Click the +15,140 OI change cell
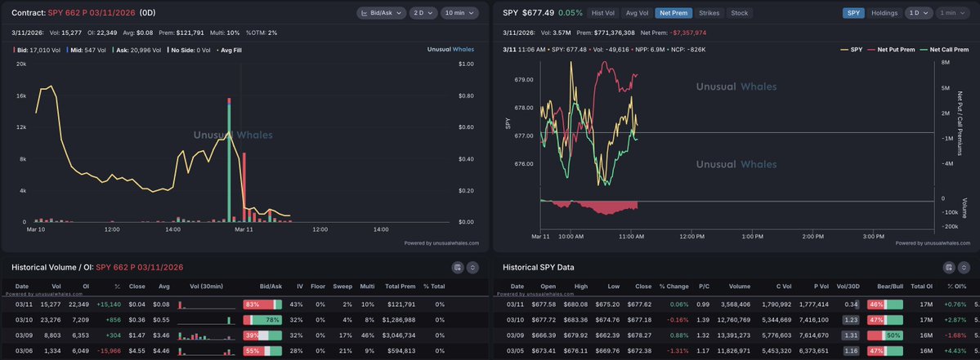Image resolution: width=980 pixels, height=360 pixels. coord(109,304)
